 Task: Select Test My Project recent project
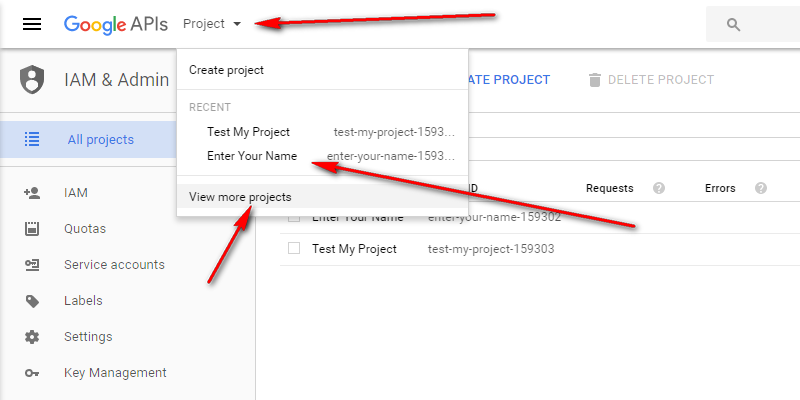tap(248, 132)
